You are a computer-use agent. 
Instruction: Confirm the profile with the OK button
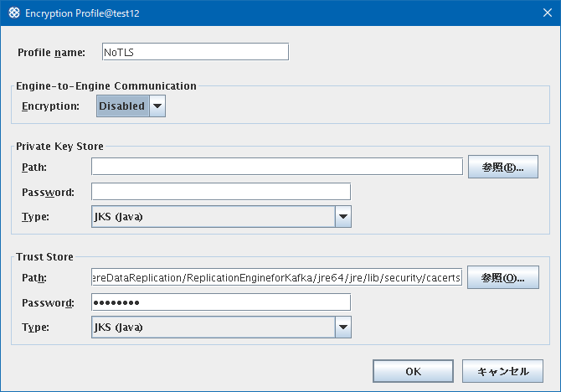click(414, 371)
